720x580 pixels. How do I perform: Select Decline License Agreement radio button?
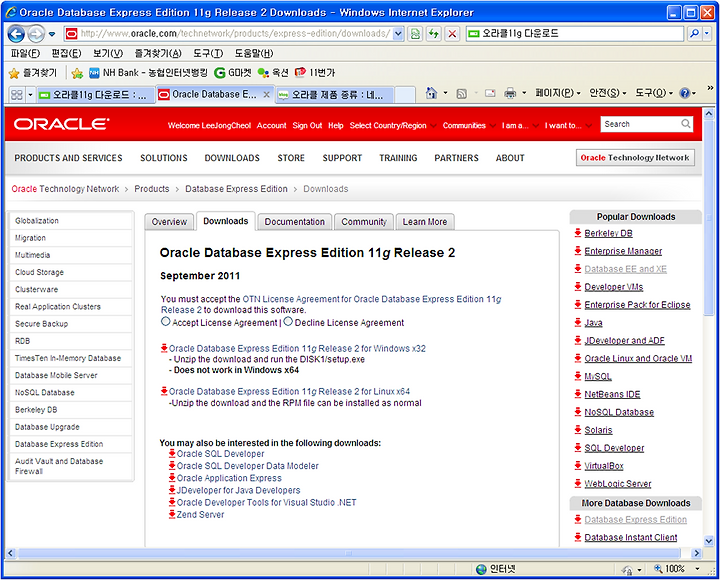pos(288,321)
